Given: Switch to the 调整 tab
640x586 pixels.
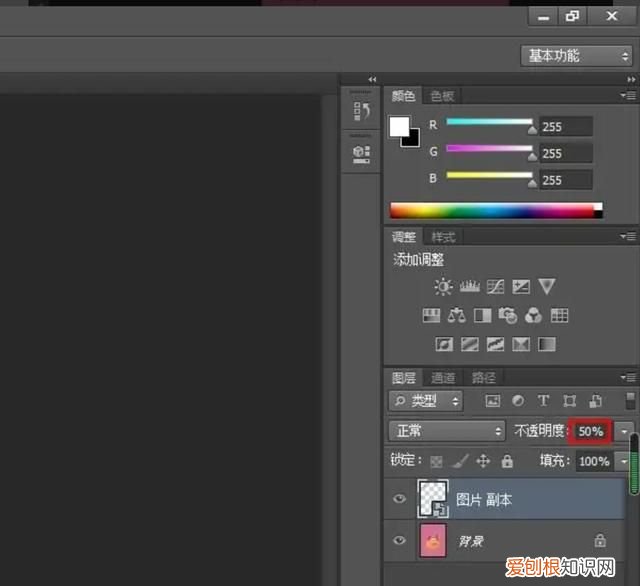Looking at the screenshot, I should [404, 237].
